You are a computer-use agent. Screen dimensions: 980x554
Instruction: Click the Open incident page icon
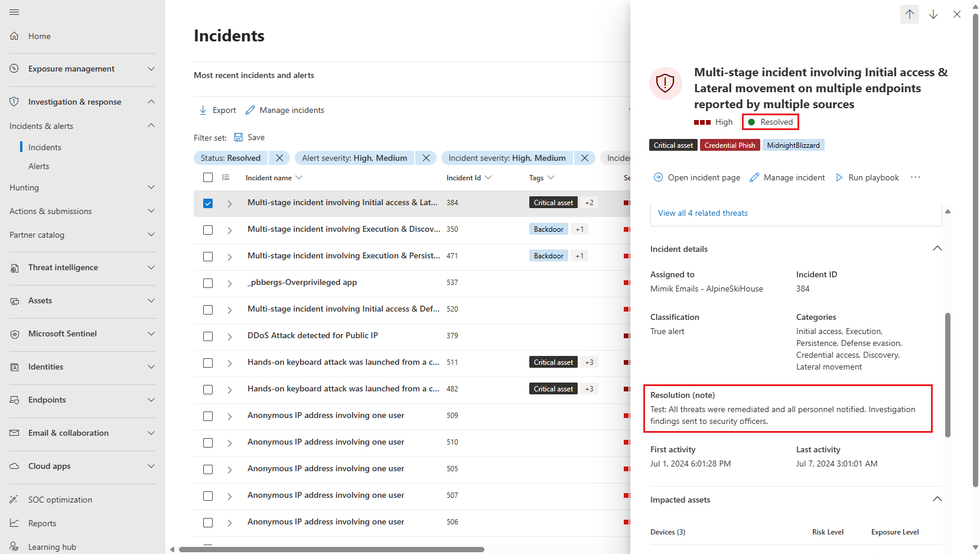pyautogui.click(x=657, y=177)
